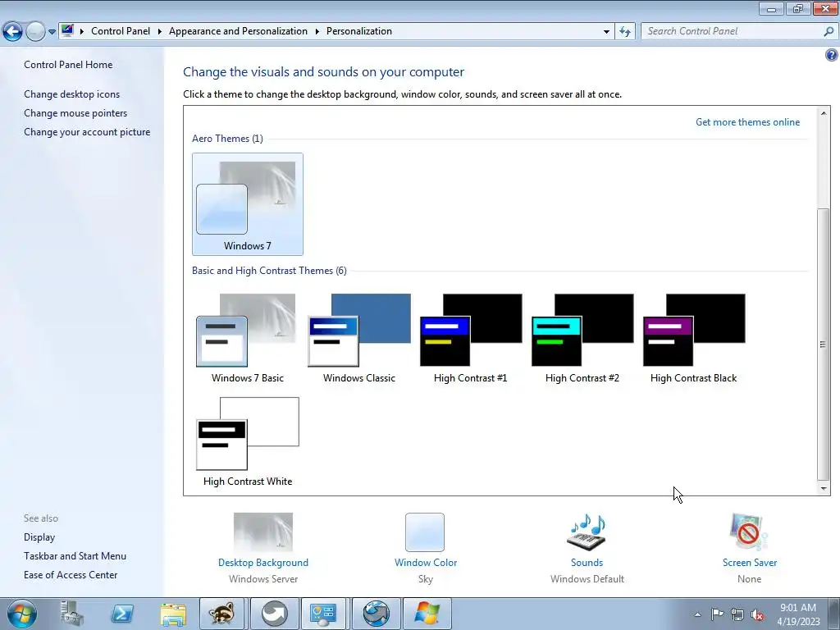Screen dimensions: 840x630
Task: Open the round arrow taskbar app
Action: click(274, 614)
